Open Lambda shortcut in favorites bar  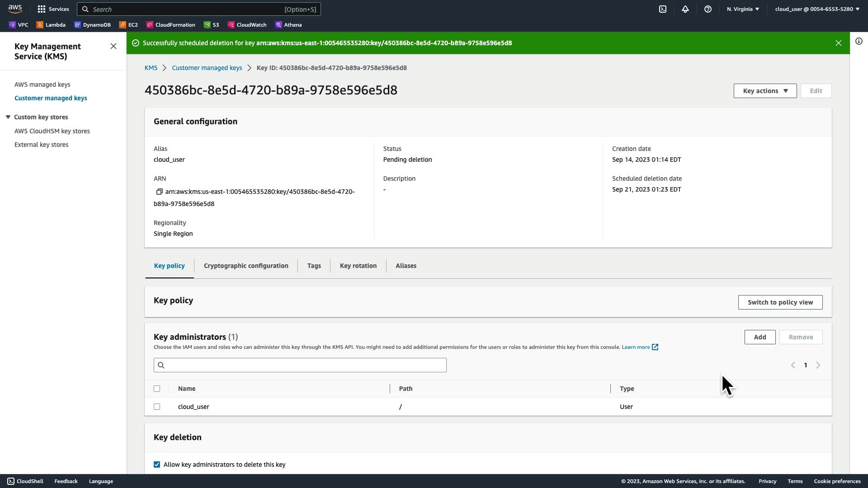point(51,25)
